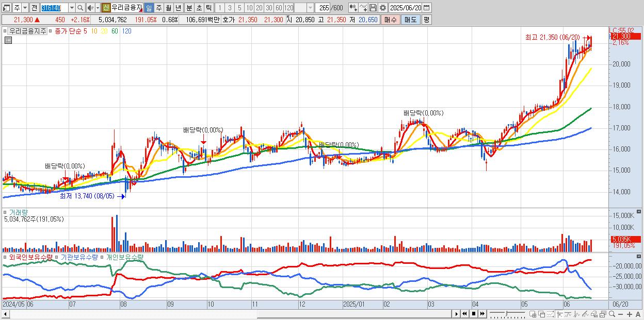Viewport: 644px width, 320px height.
Task: Toggle the 기관보유수량 legend box
Action: 57,257
